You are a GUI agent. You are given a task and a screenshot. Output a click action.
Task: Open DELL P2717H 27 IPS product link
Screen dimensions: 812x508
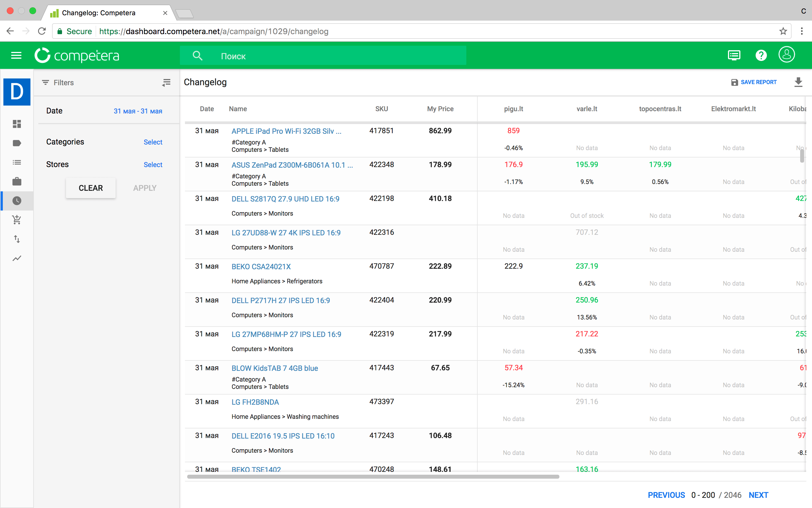[x=281, y=300]
